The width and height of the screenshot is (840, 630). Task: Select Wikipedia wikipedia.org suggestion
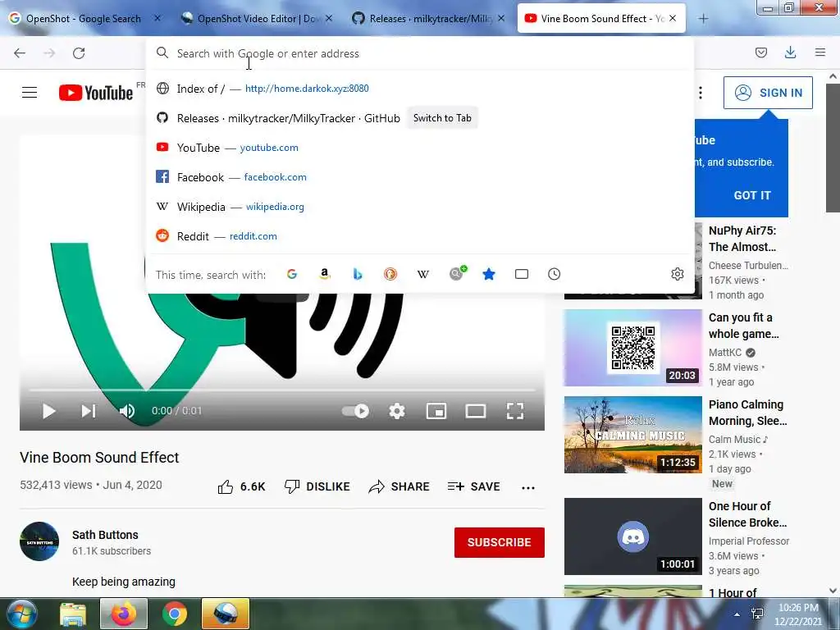tap(420, 206)
